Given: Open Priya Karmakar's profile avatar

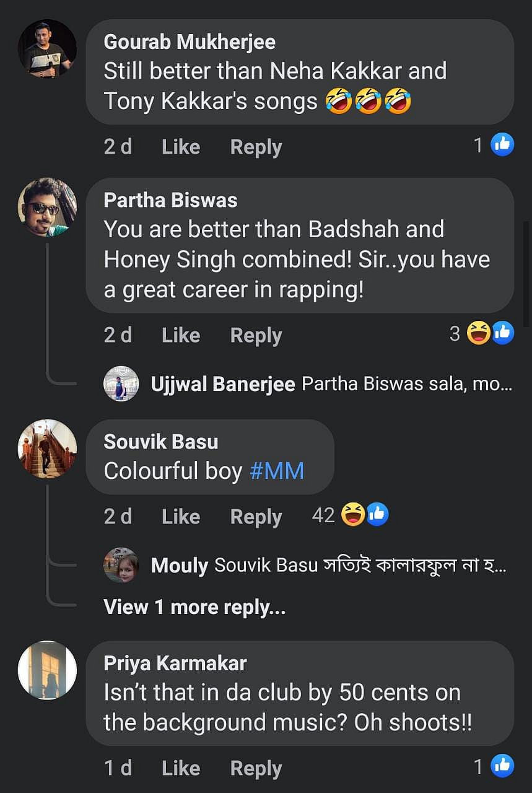Looking at the screenshot, I should click(x=47, y=670).
